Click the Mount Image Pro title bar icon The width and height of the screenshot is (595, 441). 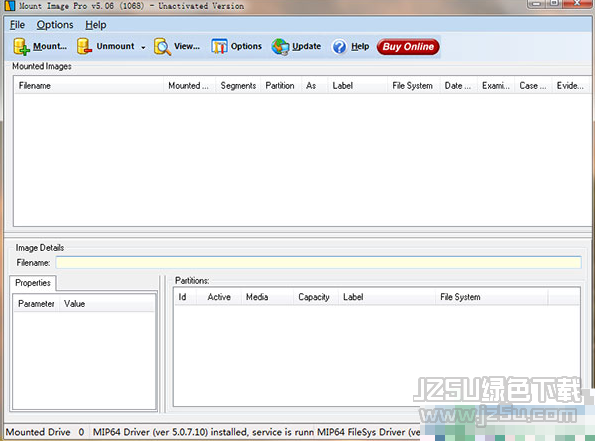[x=9, y=6]
